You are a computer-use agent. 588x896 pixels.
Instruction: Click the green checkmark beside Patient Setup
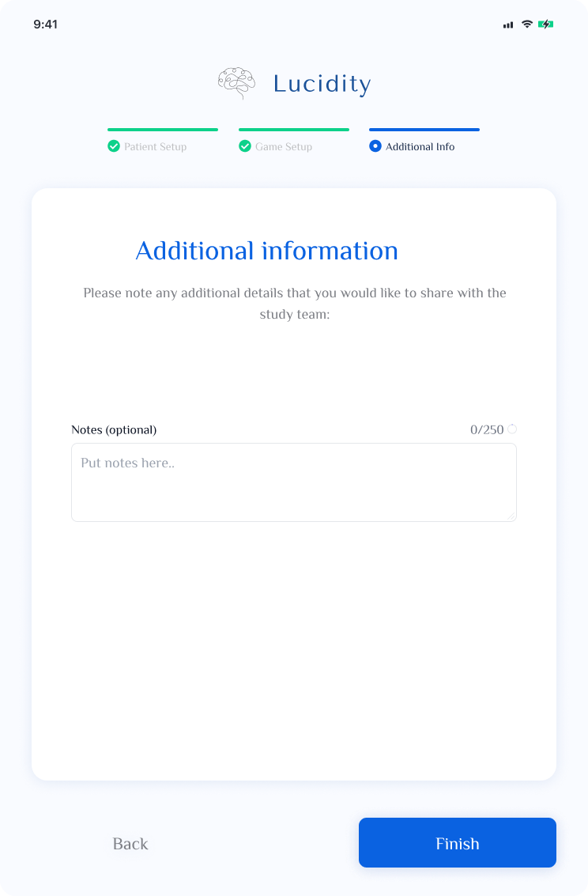(x=114, y=146)
